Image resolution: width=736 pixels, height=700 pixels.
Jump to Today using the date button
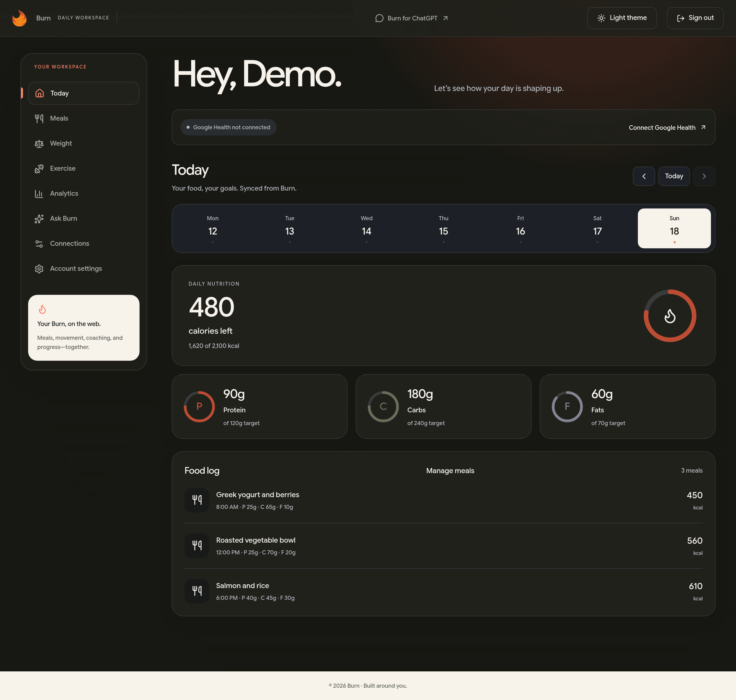pos(674,176)
